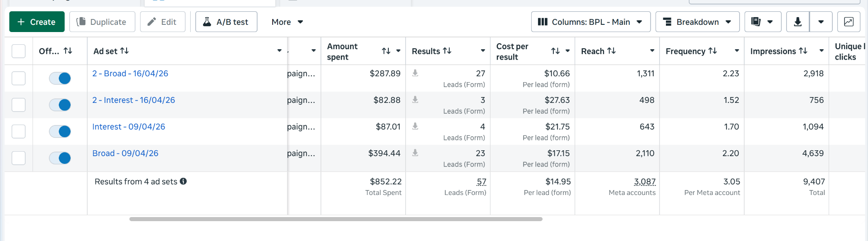
Task: Toggle Interest - 09/04/26 ad set off
Action: click(60, 131)
